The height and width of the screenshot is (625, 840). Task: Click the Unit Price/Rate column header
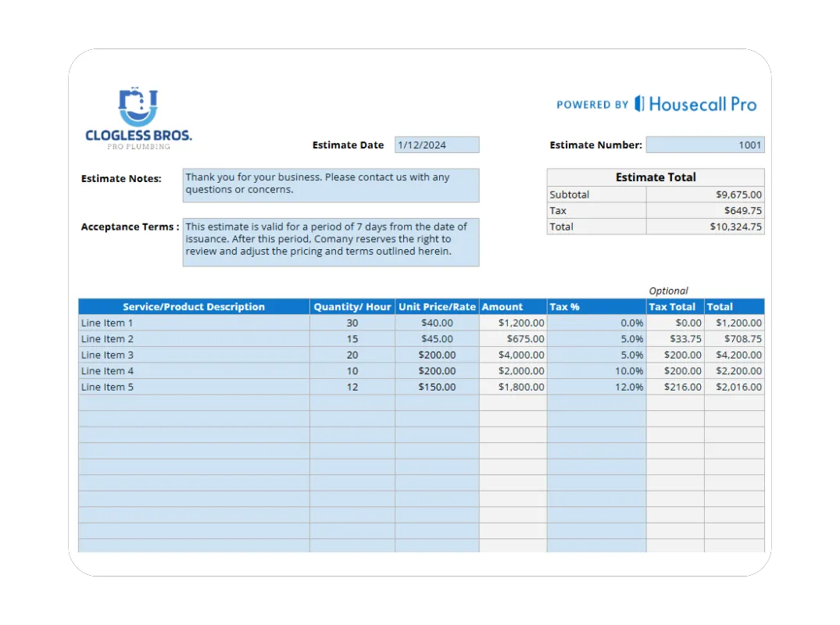pos(436,306)
